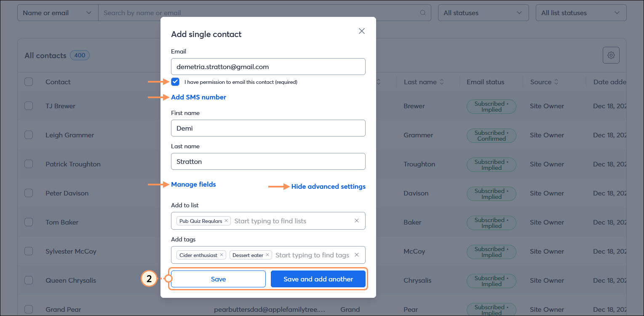Close the Add single contact dialog
Screen dimensions: 644x316
pyautogui.click(x=361, y=31)
